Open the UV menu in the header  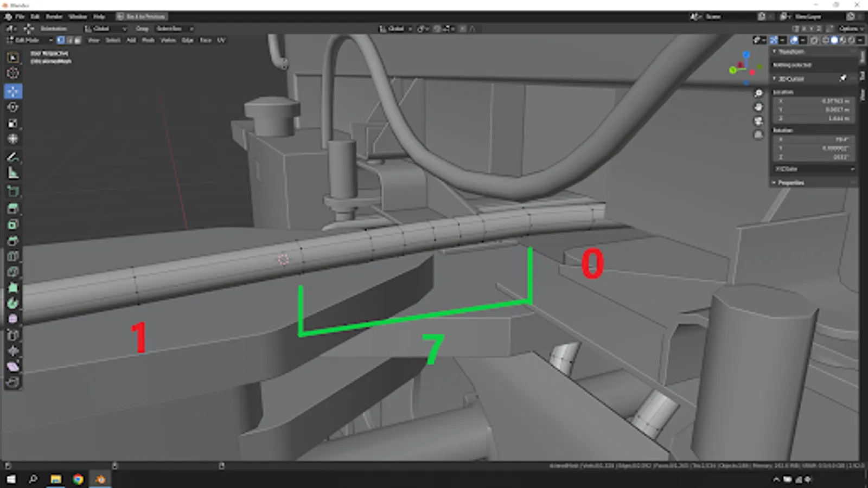[x=221, y=40]
